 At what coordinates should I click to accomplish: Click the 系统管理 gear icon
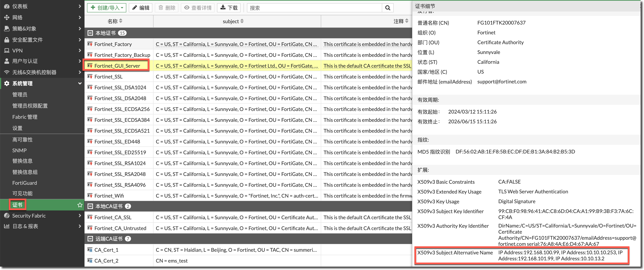point(7,83)
